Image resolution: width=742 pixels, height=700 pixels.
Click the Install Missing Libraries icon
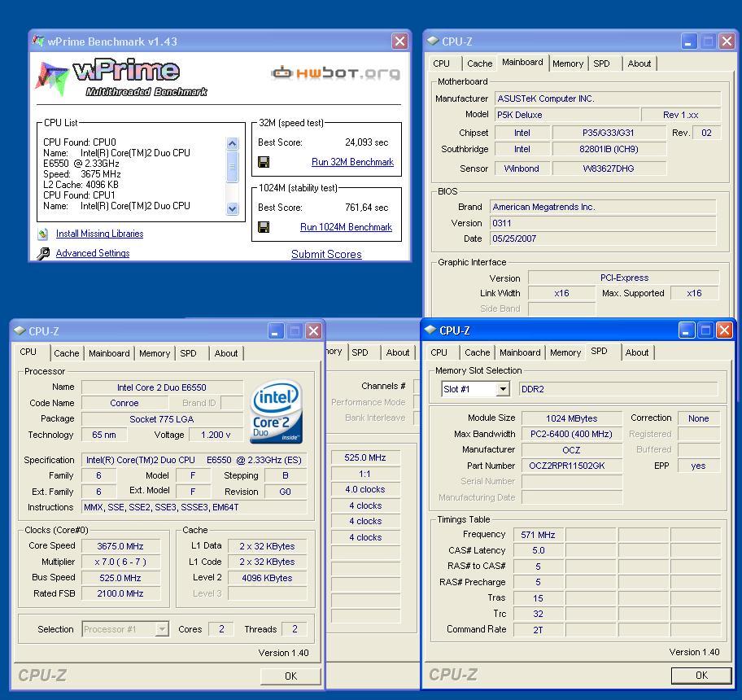pyautogui.click(x=44, y=234)
